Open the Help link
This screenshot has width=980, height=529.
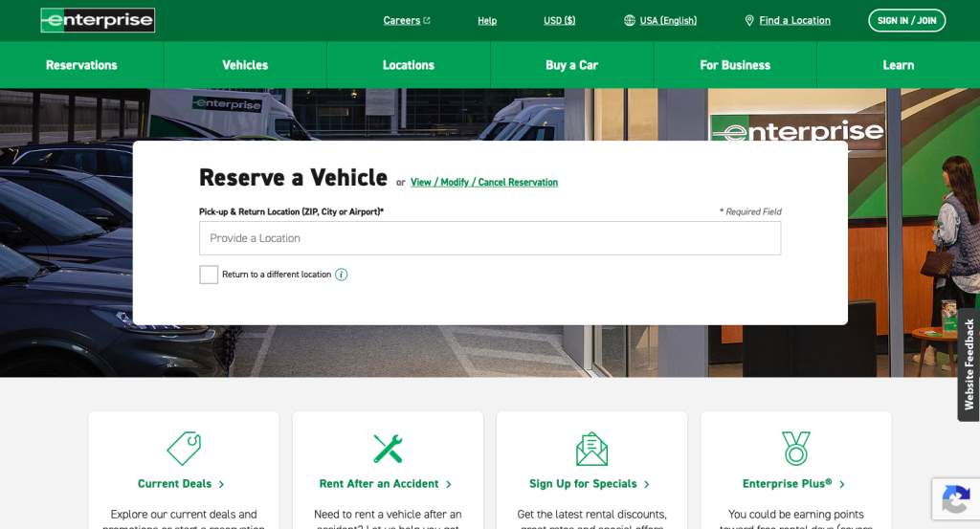coord(487,21)
